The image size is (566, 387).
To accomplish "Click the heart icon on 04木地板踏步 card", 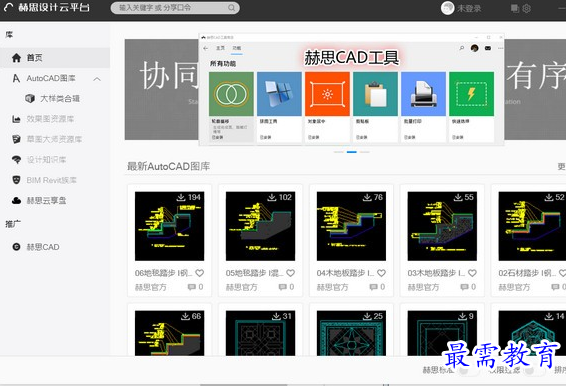I will 382,273.
